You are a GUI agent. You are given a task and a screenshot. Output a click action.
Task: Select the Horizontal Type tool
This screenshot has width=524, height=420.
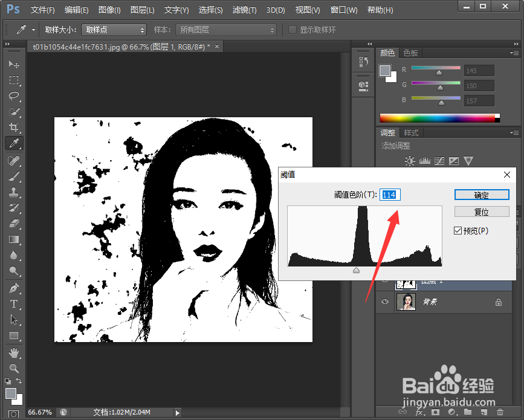14,304
